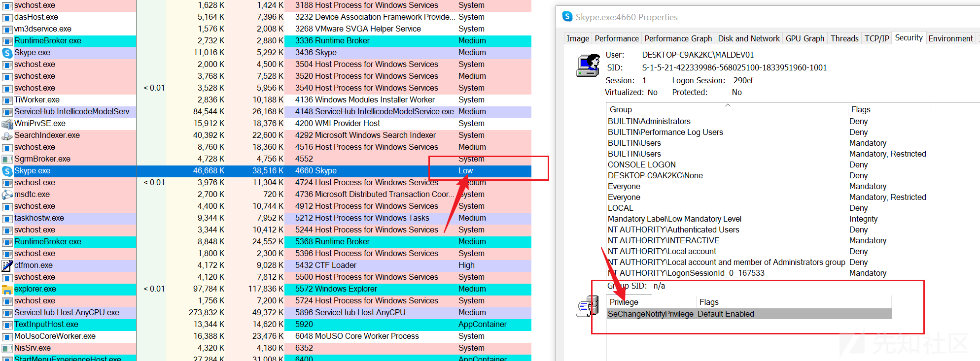This screenshot has width=980, height=361.
Task: Click the user name DESKTOP-C9AK2KC\MALDEV01
Action: (698, 55)
